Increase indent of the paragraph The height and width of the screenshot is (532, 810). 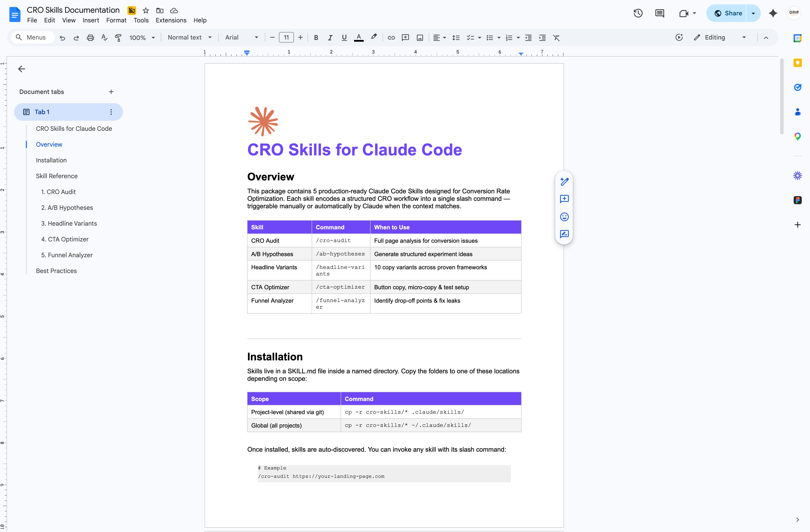(542, 38)
